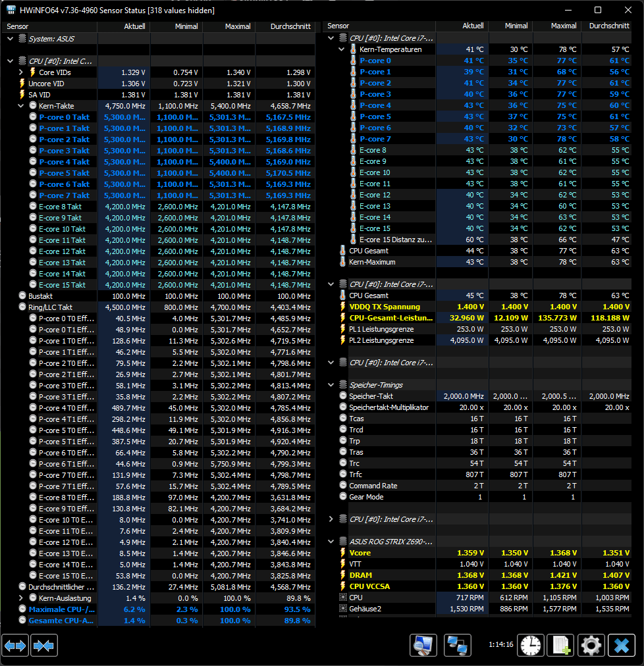
Task: Select the E-core 15 Distanz zu... row
Action: [478, 240]
